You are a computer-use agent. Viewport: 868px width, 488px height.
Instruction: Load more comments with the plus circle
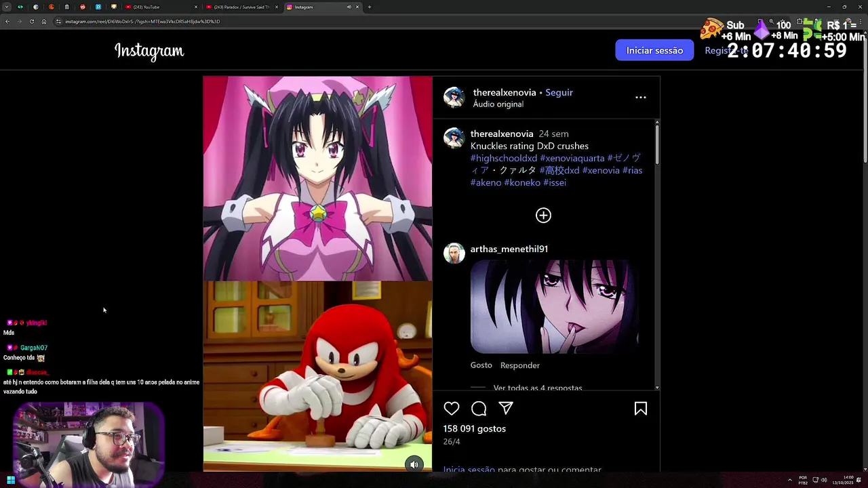(x=543, y=216)
